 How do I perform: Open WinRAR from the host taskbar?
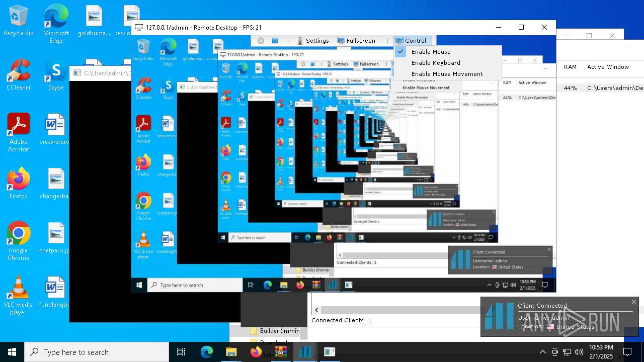[280, 352]
